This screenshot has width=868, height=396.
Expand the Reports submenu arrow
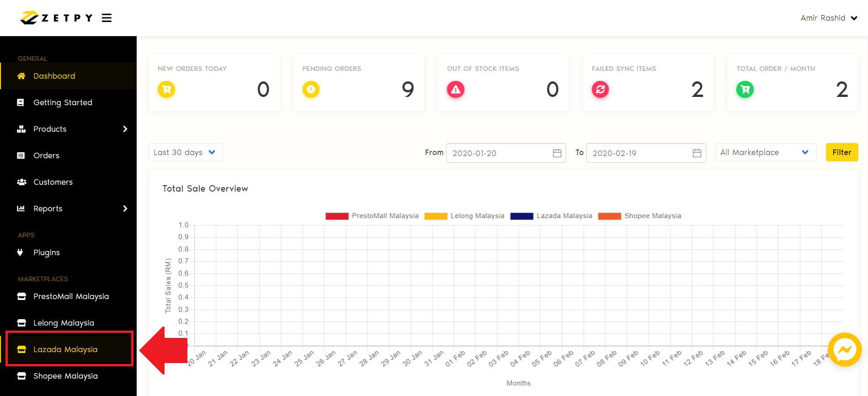point(125,209)
